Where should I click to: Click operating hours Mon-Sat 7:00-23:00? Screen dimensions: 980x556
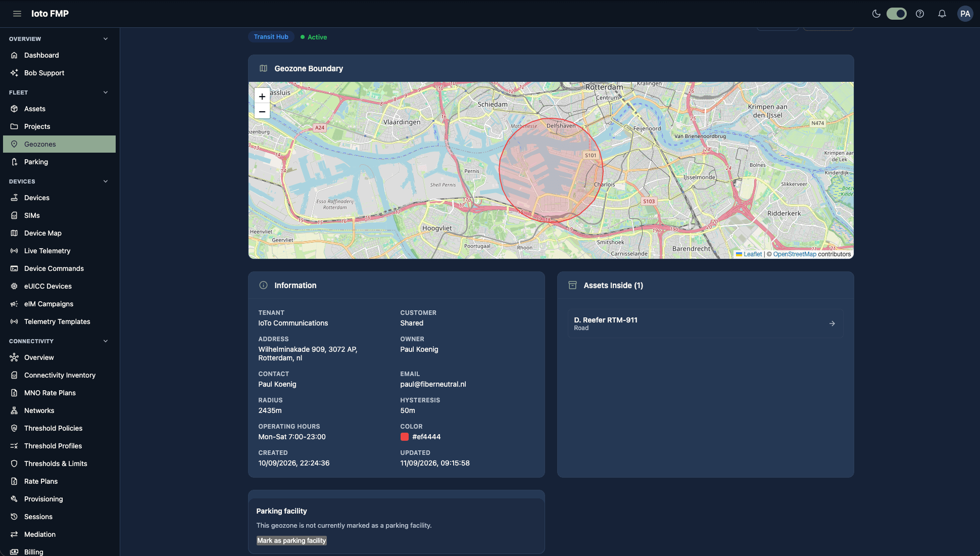tap(292, 437)
